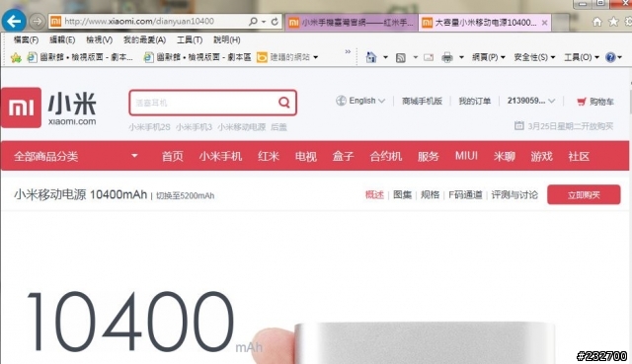This screenshot has height=364, width=632.
Task: Open the 檢視(V) menu
Action: (99, 39)
